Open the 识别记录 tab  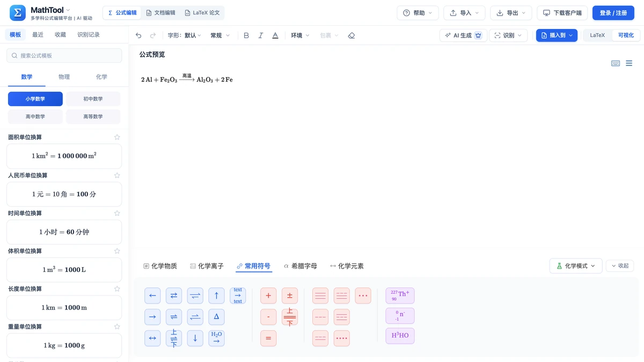89,35
